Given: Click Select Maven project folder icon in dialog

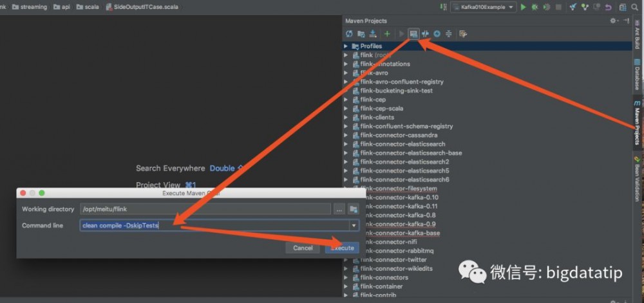Looking at the screenshot, I should click(x=353, y=209).
